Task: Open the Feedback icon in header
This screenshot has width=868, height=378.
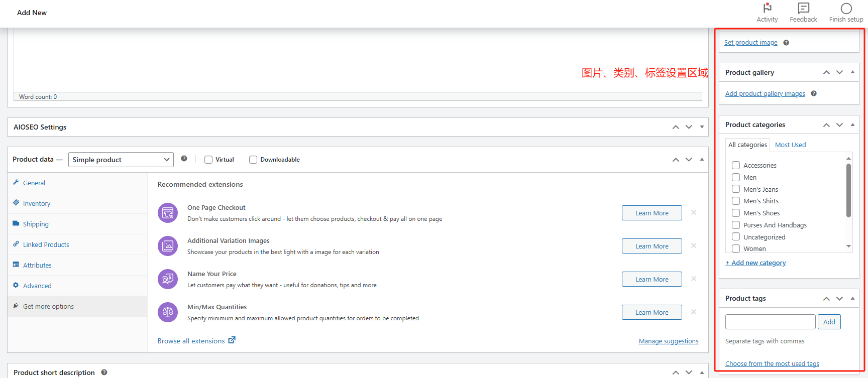Action: pos(803,9)
